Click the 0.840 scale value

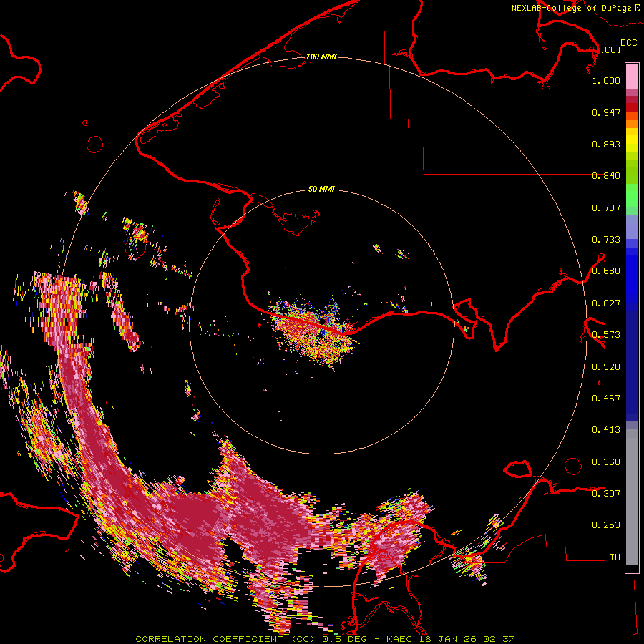point(606,176)
